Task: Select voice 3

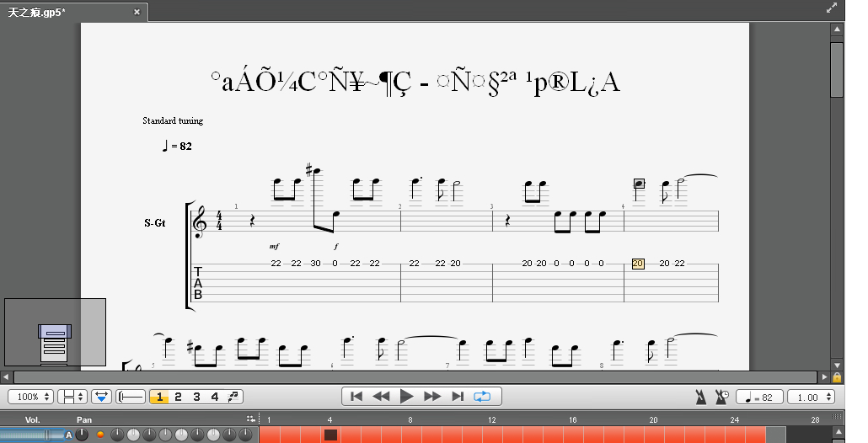Action: (196, 397)
